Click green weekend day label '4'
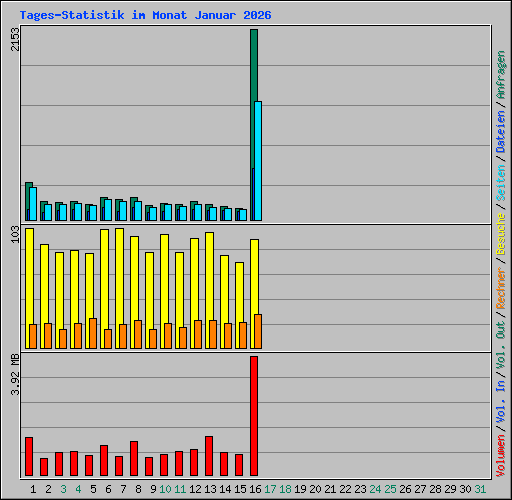512x500 pixels. click(x=78, y=489)
